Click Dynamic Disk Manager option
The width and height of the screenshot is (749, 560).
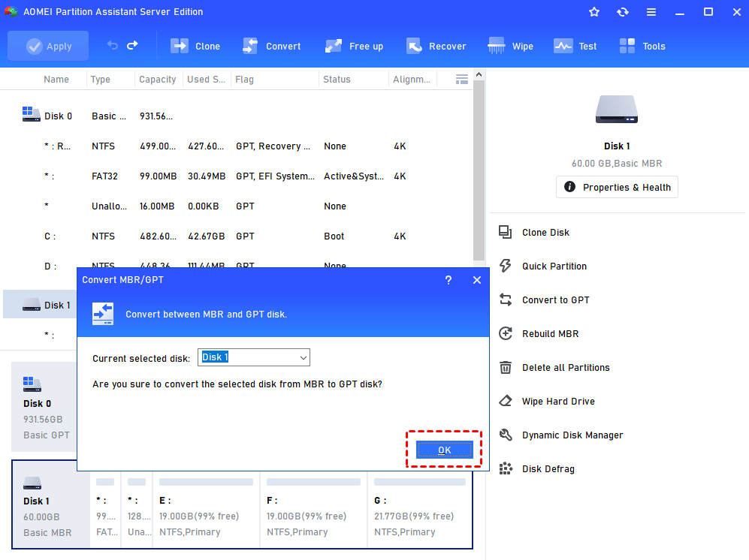pos(572,435)
